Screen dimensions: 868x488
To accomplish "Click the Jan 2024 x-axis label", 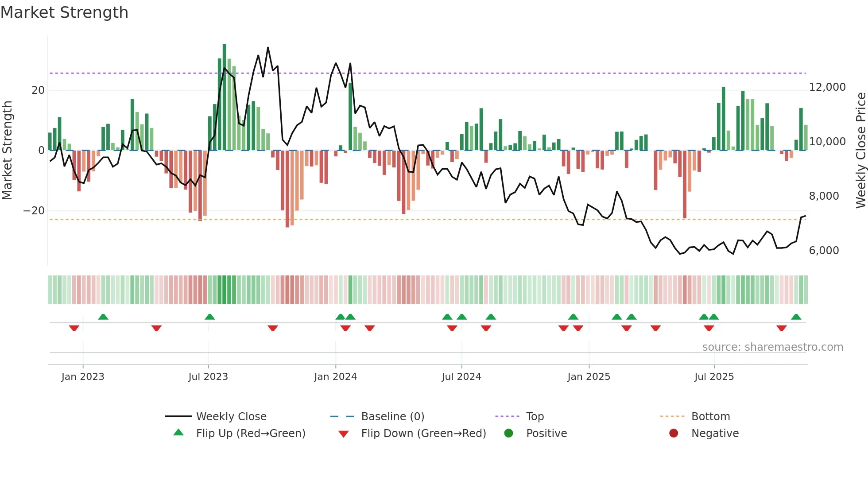I will coord(335,377).
